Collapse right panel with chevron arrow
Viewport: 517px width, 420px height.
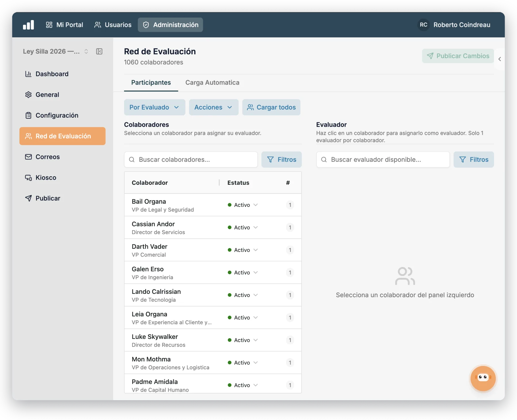click(x=499, y=59)
